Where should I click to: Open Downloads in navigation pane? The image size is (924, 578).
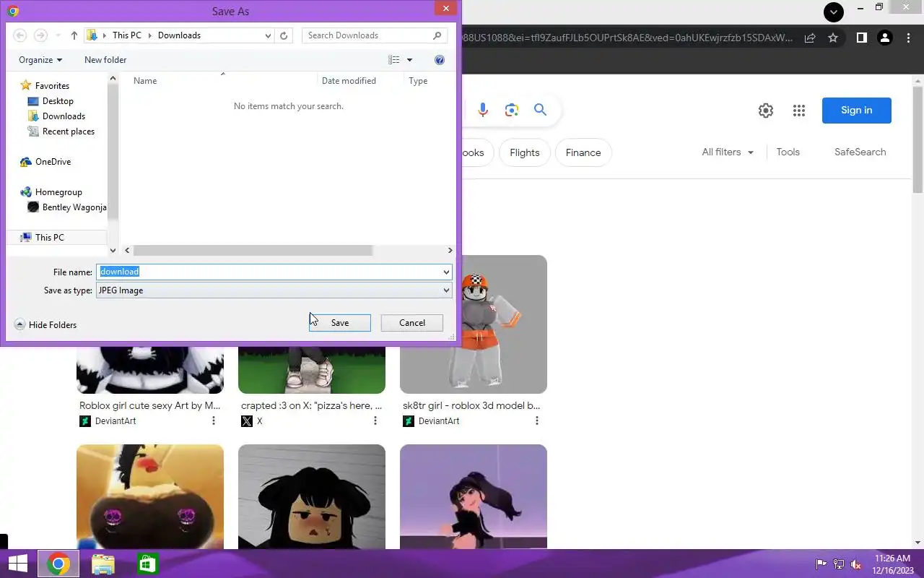[x=64, y=116]
